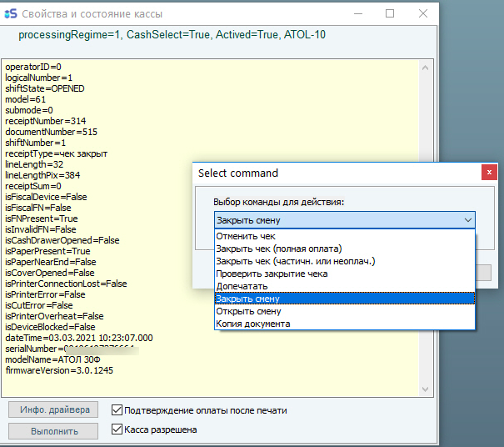Viewport: 504px width, 447px height.
Task: Select 'Проверить закрытие чека' command
Action: coord(272,274)
